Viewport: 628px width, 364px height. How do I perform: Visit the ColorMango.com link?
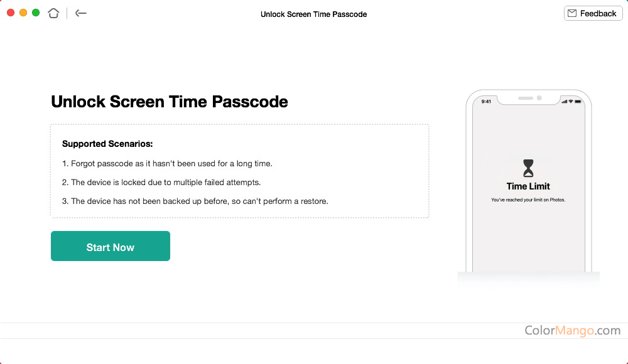coord(573,329)
